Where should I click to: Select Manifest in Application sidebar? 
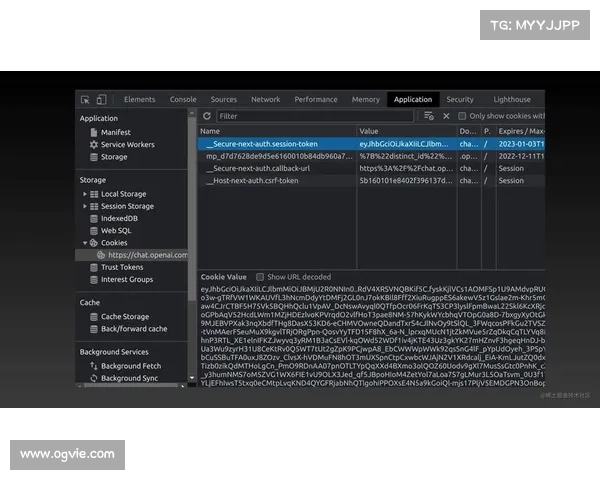[116, 132]
